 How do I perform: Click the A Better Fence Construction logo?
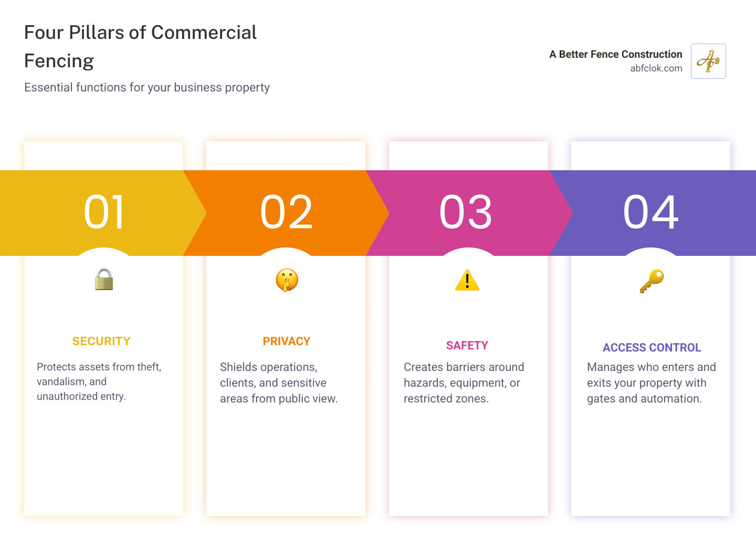coord(708,61)
